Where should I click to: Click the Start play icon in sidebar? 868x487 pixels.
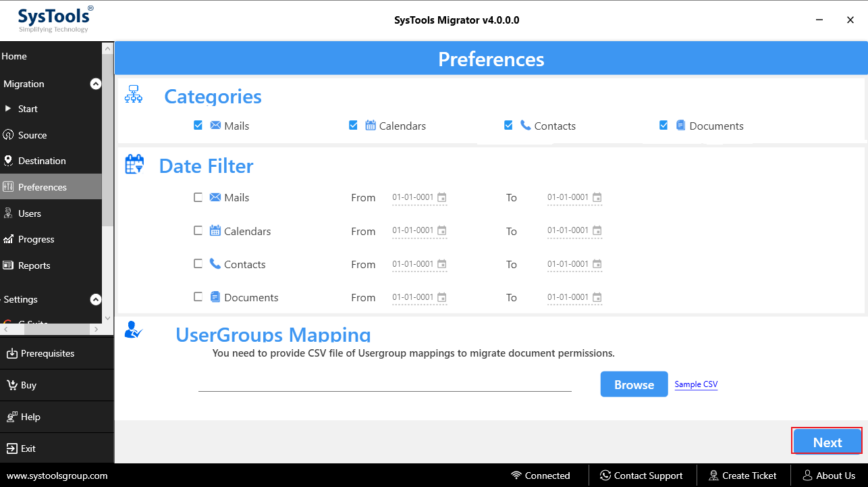[8, 108]
